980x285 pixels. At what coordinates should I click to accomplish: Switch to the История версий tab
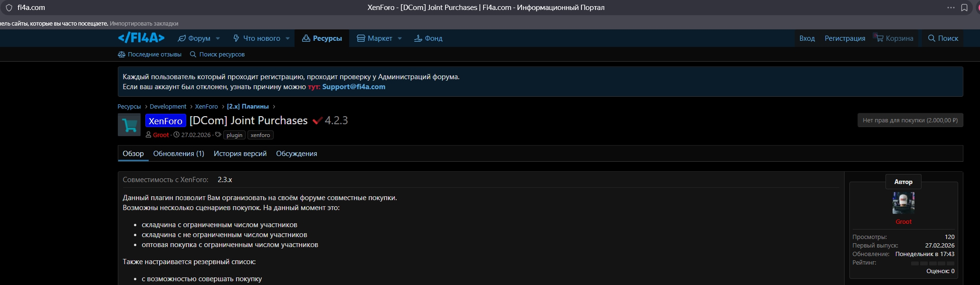point(240,154)
